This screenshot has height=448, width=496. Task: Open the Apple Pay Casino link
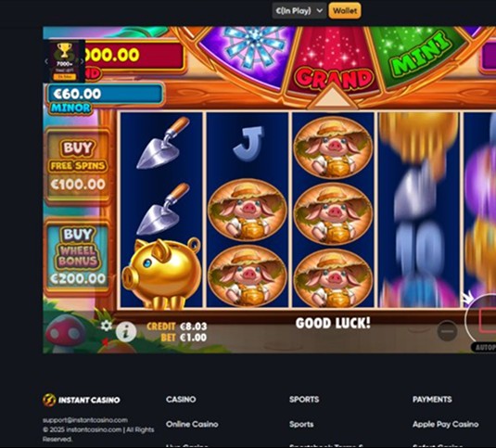[x=445, y=424]
